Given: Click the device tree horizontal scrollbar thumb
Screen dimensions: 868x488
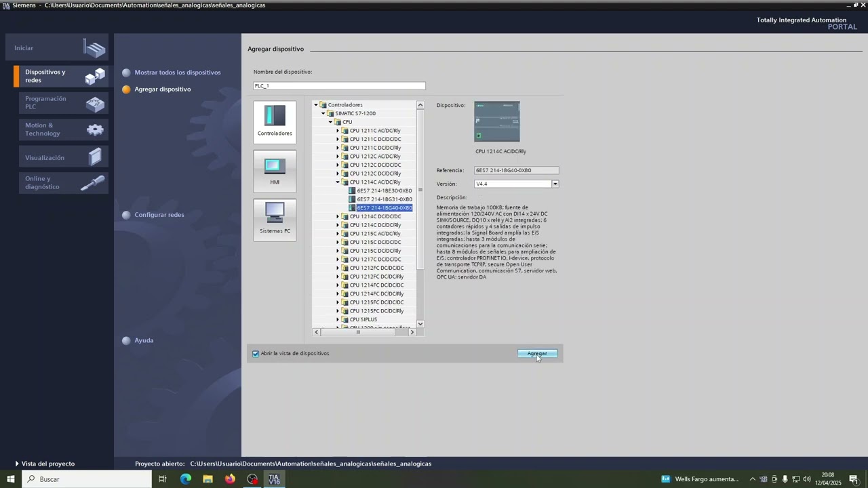Looking at the screenshot, I should click(359, 332).
